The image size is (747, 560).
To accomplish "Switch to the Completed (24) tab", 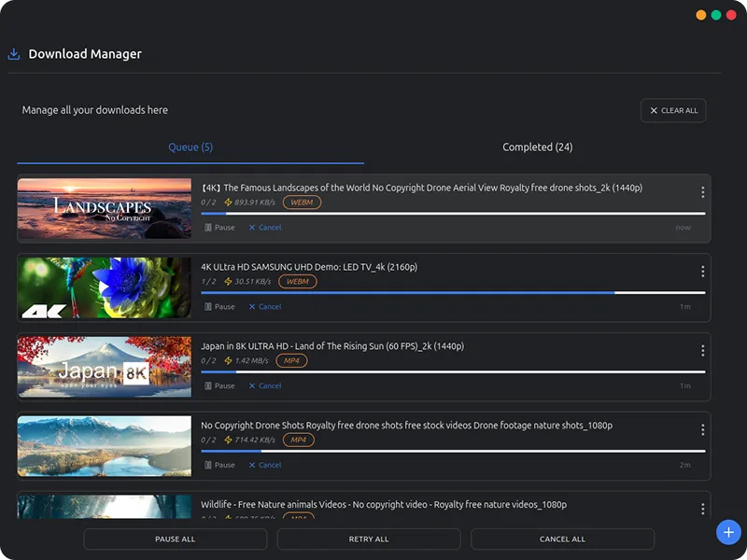I will (x=537, y=147).
